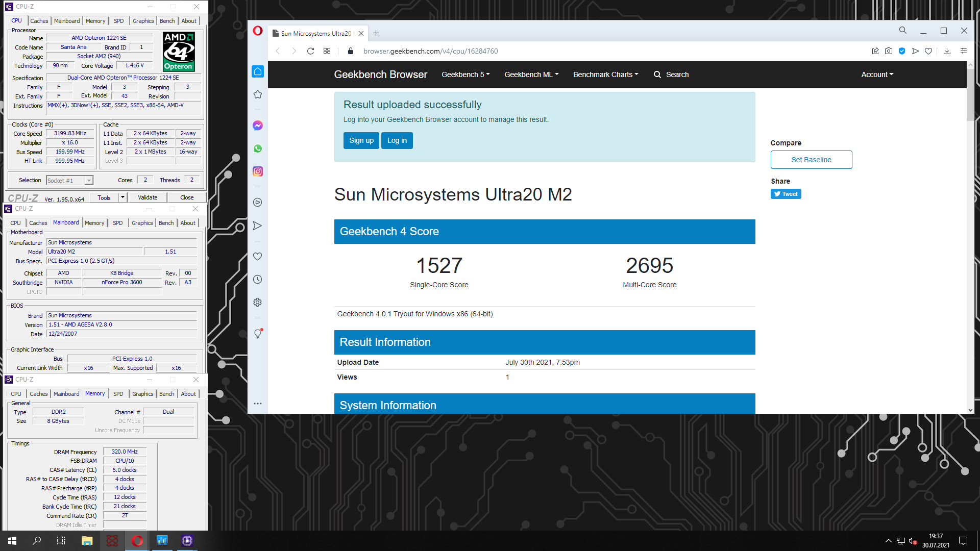The image size is (980, 551).
Task: Click Validate in CPU-Z
Action: 148,197
